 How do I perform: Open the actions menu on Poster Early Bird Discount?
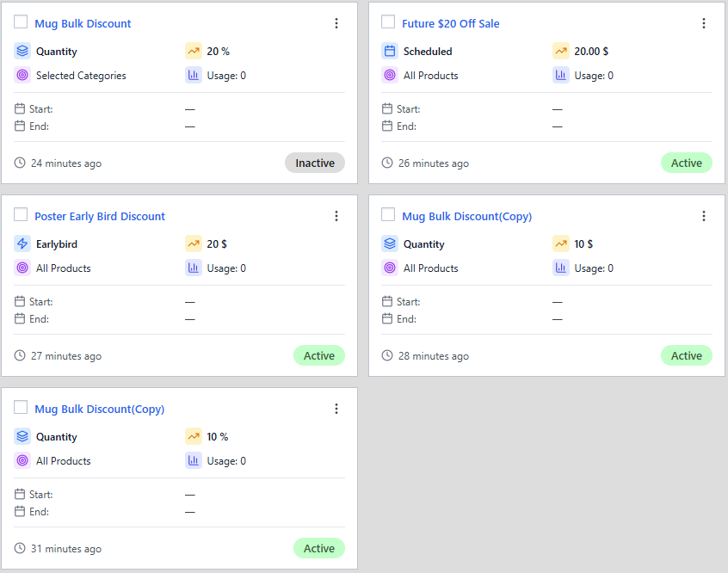click(x=336, y=216)
